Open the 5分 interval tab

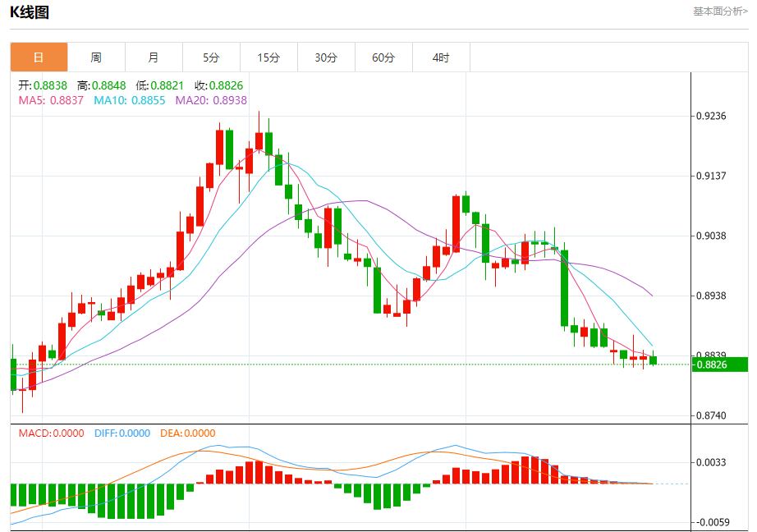pos(211,57)
